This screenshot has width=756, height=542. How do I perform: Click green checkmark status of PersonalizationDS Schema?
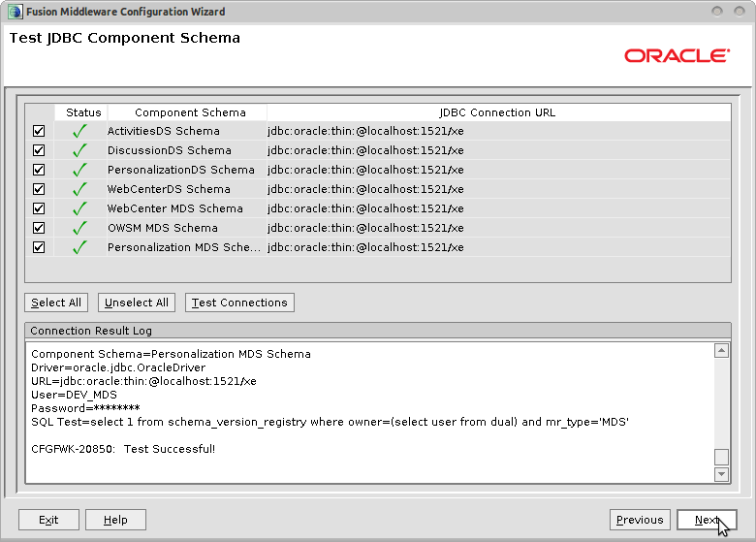[x=80, y=170]
